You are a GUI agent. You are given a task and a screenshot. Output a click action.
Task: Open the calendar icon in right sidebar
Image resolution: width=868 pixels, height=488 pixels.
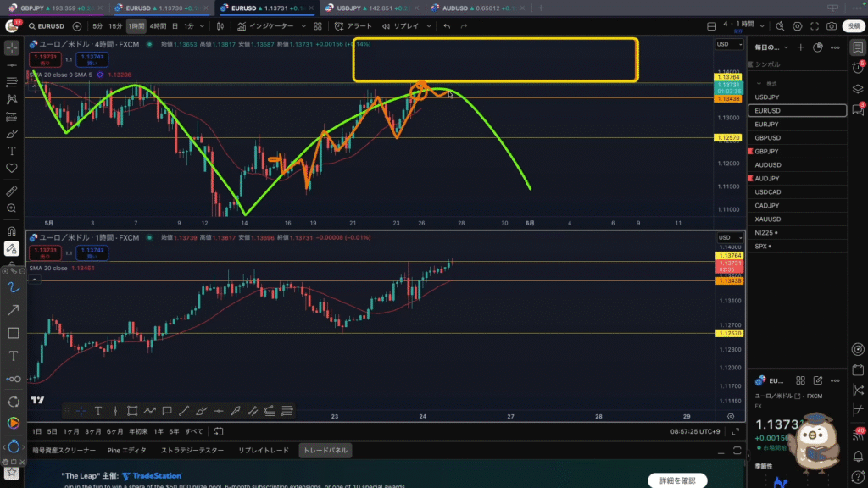[858, 370]
